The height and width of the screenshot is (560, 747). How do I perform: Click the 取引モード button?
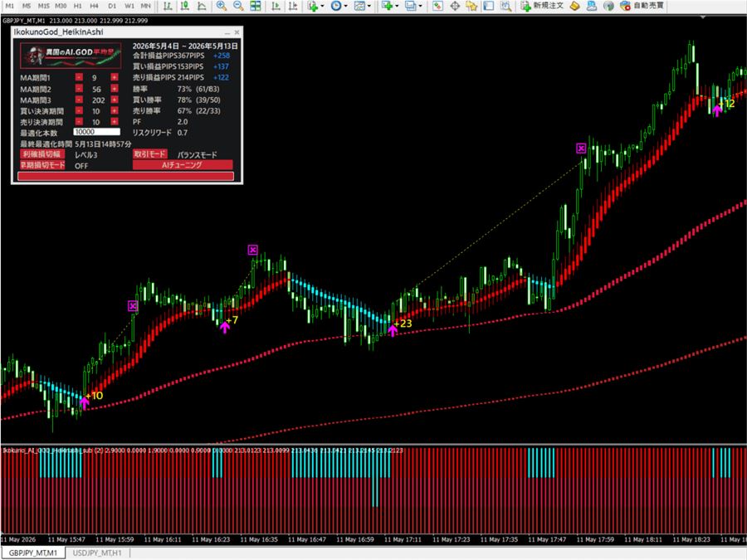(149, 154)
